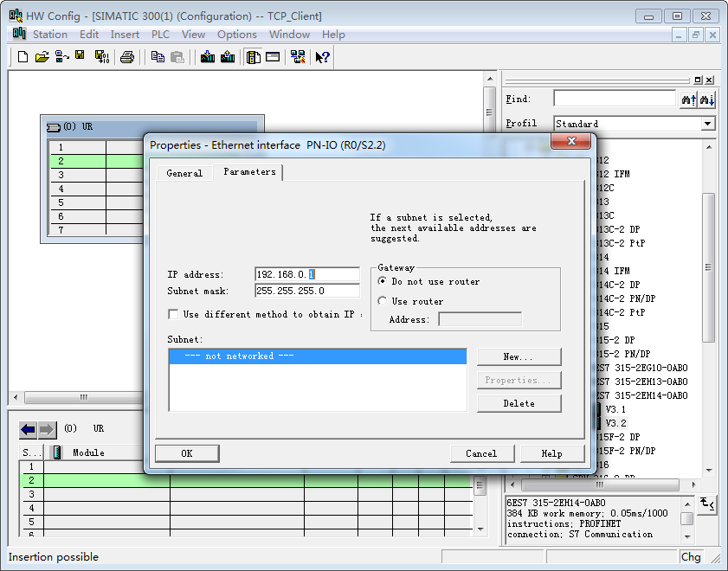Viewport: 728px width, 571px height.
Task: Click the New document toolbar icon
Action: 23,57
